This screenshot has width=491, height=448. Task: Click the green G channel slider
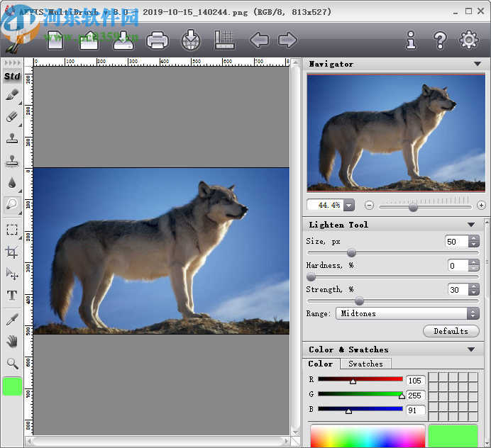tap(360, 394)
